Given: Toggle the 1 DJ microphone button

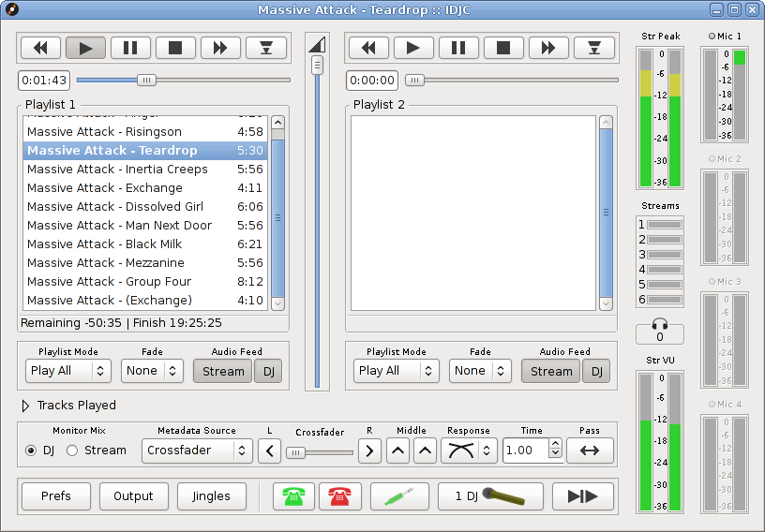Looking at the screenshot, I should tap(490, 496).
